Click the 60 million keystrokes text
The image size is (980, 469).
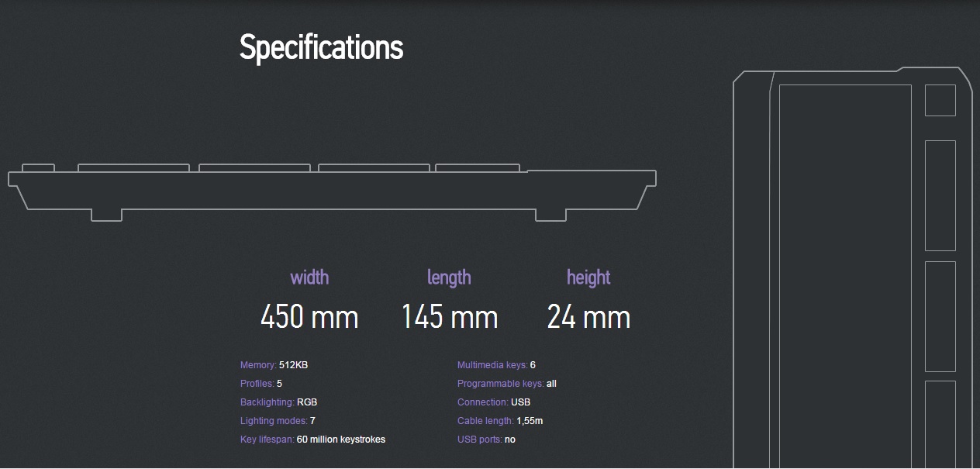coord(340,440)
